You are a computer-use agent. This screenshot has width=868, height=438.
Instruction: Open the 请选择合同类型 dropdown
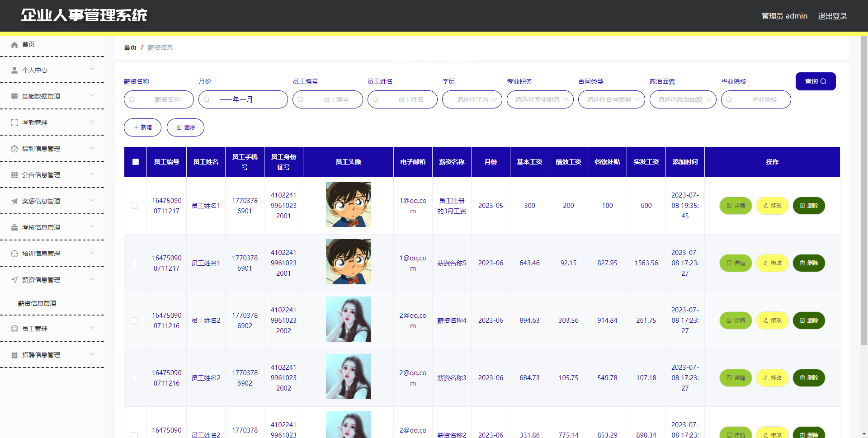pyautogui.click(x=612, y=99)
